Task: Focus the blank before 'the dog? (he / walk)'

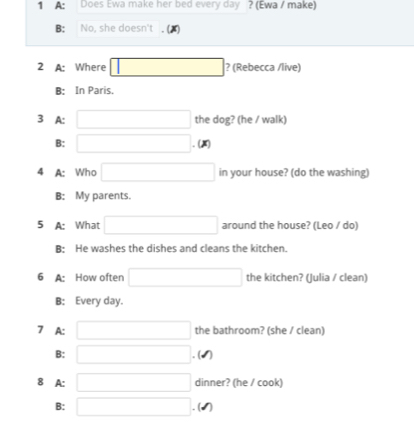Action: pyautogui.click(x=134, y=119)
